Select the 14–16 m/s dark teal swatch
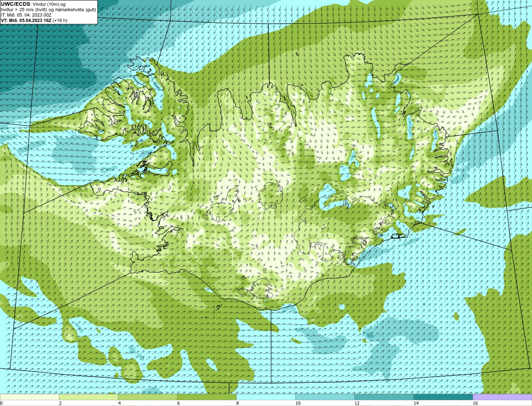Viewport: 532px width, 406px height. point(443,397)
